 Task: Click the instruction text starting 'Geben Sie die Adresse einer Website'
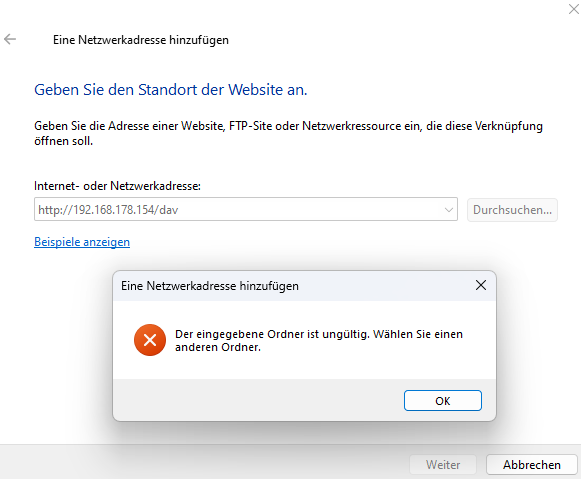tap(288, 133)
